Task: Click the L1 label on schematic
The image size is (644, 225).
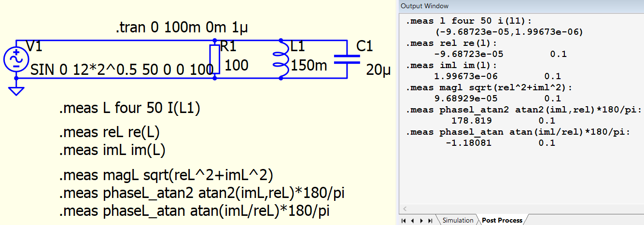Action: coord(298,47)
